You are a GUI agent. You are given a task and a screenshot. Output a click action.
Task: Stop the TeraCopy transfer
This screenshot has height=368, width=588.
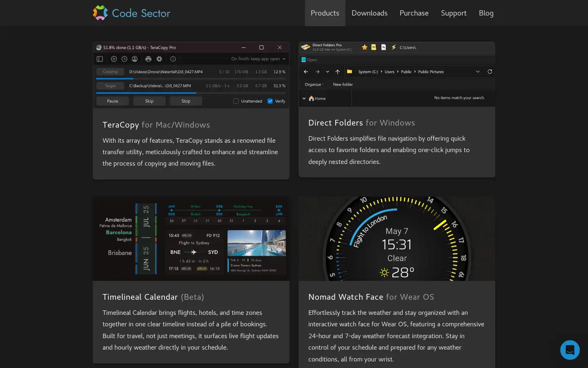(x=186, y=101)
